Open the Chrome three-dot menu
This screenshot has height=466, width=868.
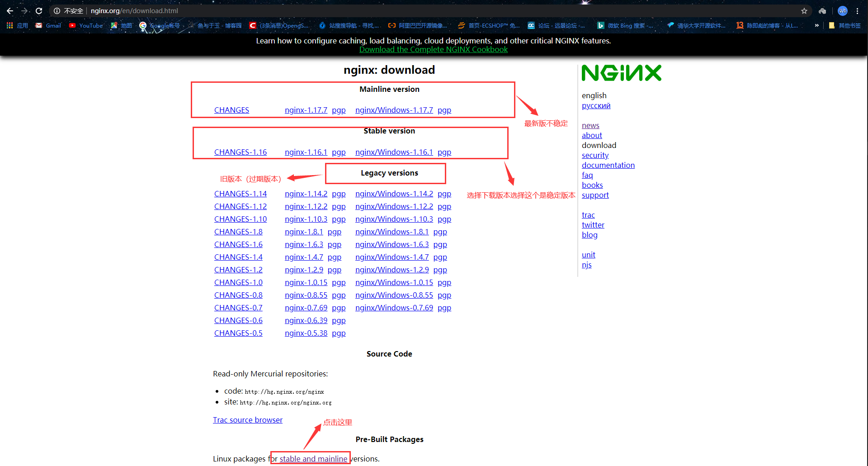click(x=858, y=11)
